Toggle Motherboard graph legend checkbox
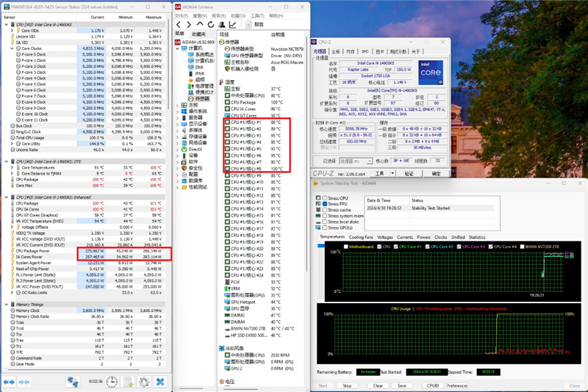Viewport: 588px width, 392px height. (x=346, y=247)
